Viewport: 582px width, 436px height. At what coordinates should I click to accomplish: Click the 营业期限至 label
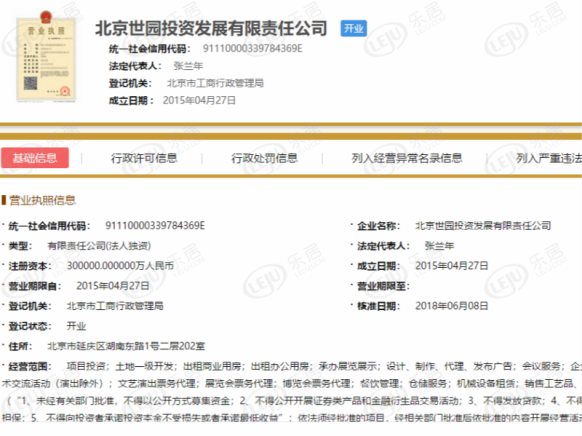coord(383,286)
